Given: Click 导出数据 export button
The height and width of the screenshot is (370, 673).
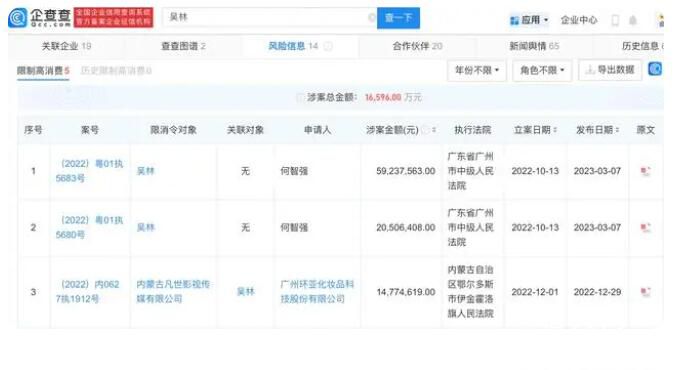Looking at the screenshot, I should 610,70.
